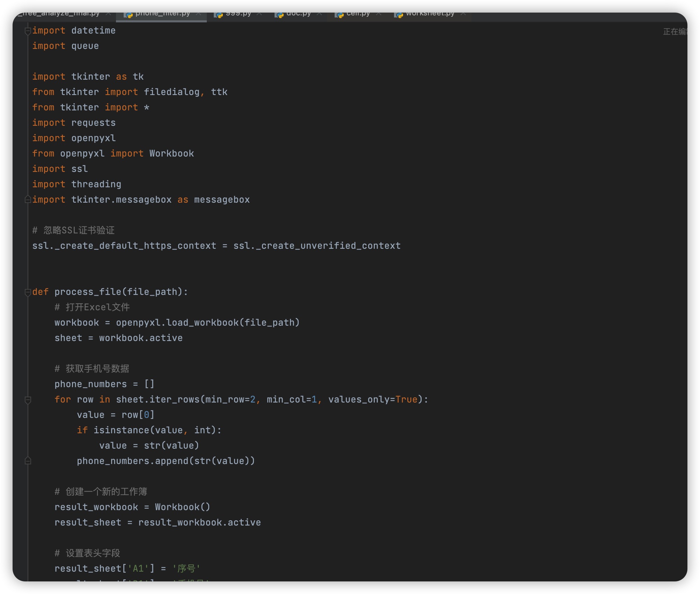Collapse the 'def process_file' function

28,292
